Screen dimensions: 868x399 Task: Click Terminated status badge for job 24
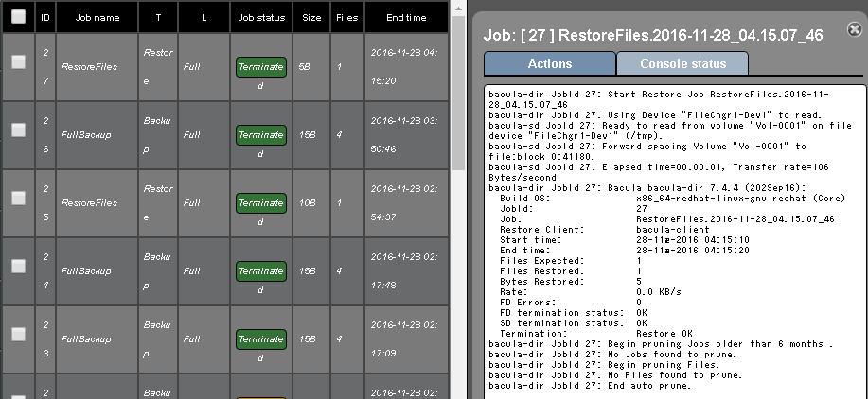click(x=260, y=270)
